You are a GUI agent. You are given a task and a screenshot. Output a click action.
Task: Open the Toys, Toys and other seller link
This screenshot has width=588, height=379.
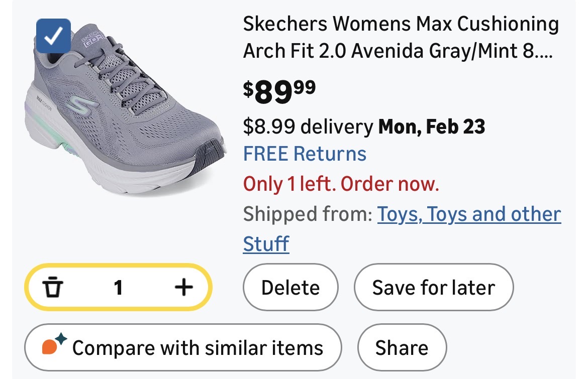click(x=468, y=214)
